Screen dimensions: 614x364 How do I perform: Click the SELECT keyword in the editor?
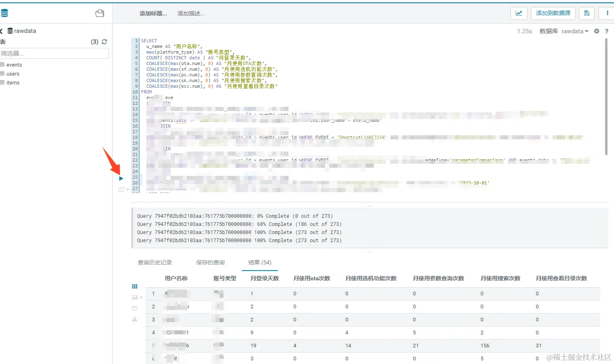point(149,41)
